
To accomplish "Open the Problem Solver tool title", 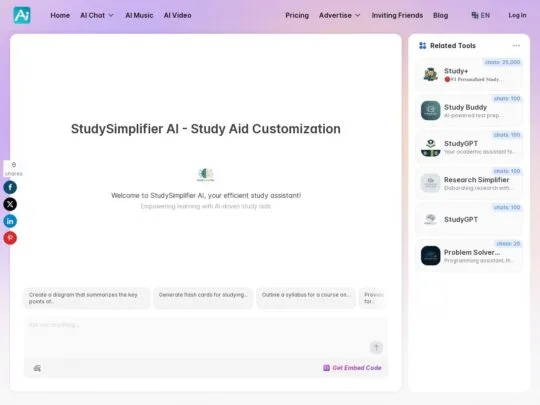I will point(472,252).
